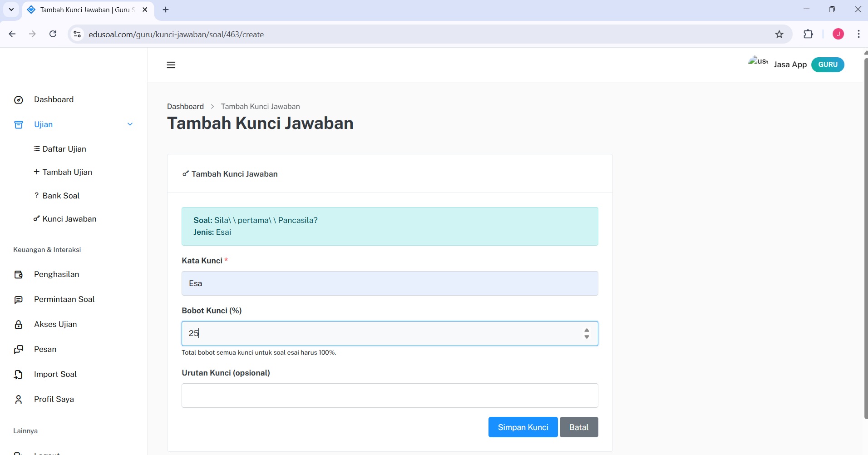Click the Kata Kunci text field

coord(390,283)
